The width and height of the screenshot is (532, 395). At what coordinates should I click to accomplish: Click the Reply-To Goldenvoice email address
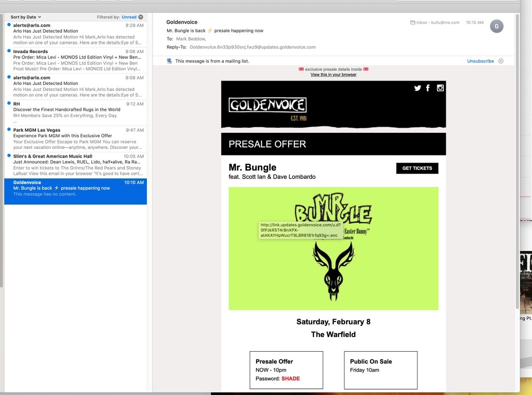click(x=253, y=47)
